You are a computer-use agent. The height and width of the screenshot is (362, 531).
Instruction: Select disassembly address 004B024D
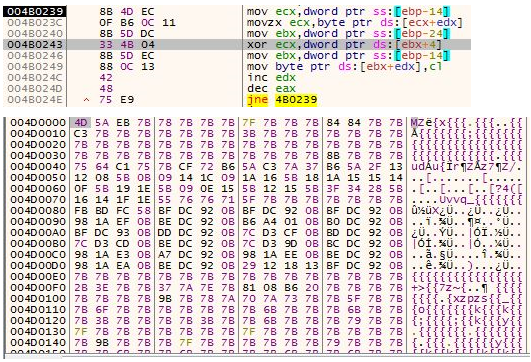pos(35,88)
